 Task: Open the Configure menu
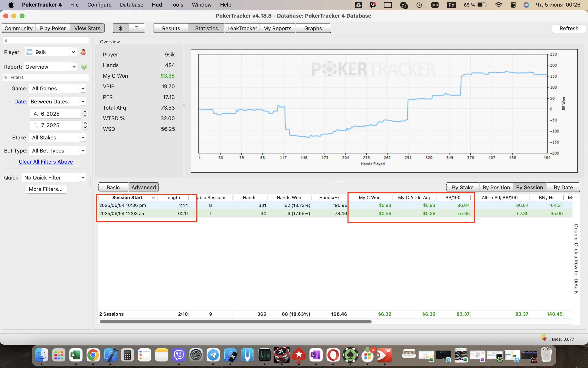click(x=99, y=5)
